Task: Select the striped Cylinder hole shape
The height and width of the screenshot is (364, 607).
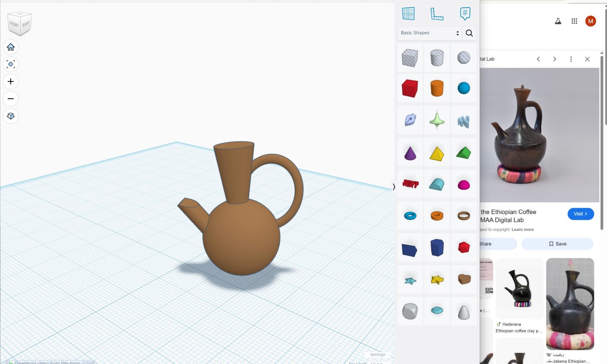Action: [x=437, y=58]
